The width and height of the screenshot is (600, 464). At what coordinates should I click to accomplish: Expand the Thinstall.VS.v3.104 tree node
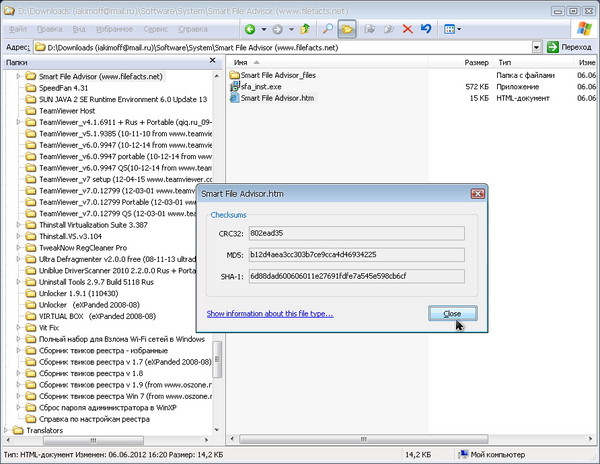tap(18, 236)
